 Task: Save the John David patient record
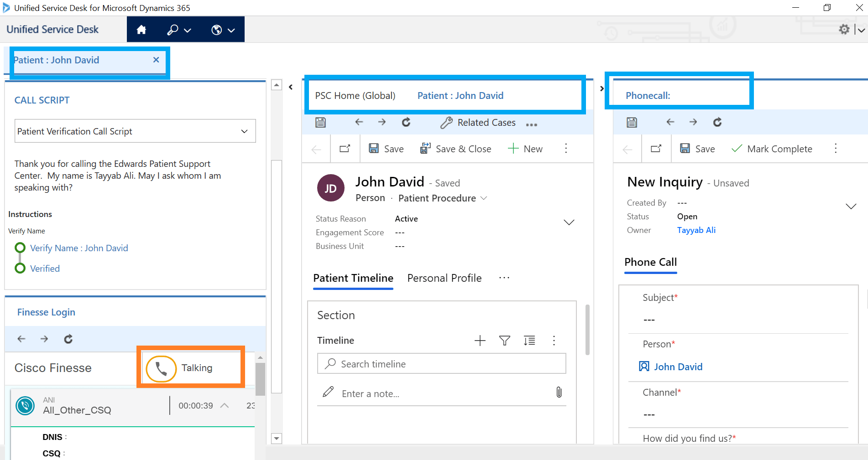[x=386, y=149]
